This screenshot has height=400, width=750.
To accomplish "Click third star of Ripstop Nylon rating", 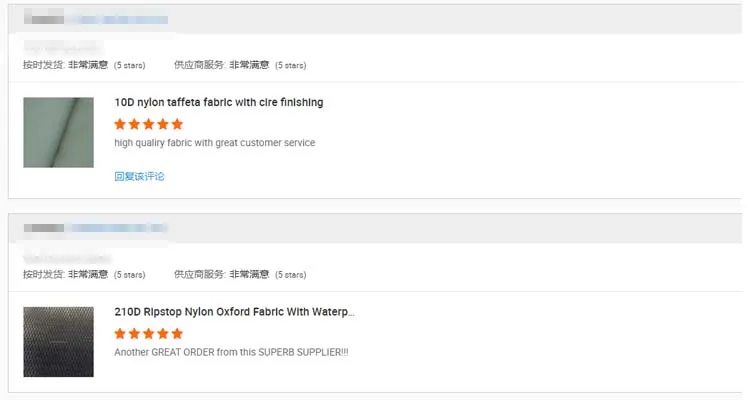I will (149, 334).
